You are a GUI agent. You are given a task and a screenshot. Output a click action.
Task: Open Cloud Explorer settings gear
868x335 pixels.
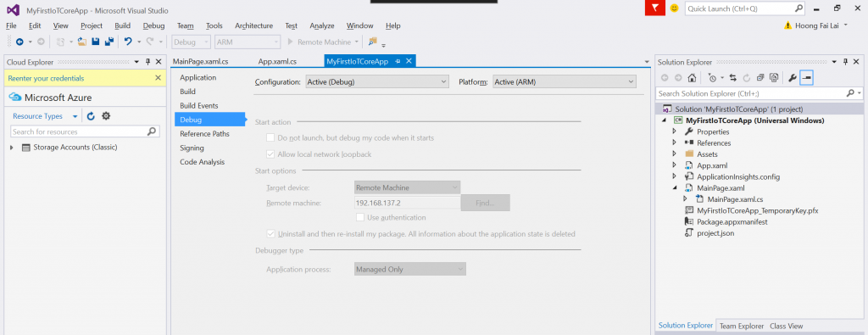(x=106, y=116)
